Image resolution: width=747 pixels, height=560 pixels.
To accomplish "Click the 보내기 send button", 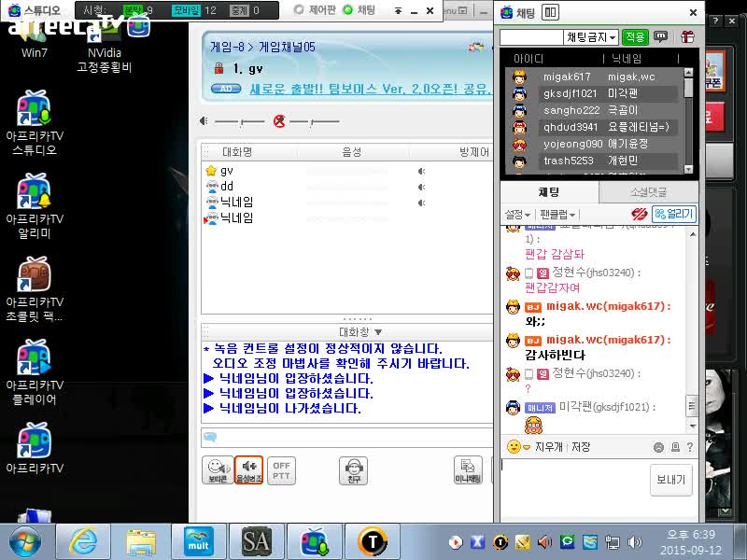I will (x=670, y=480).
